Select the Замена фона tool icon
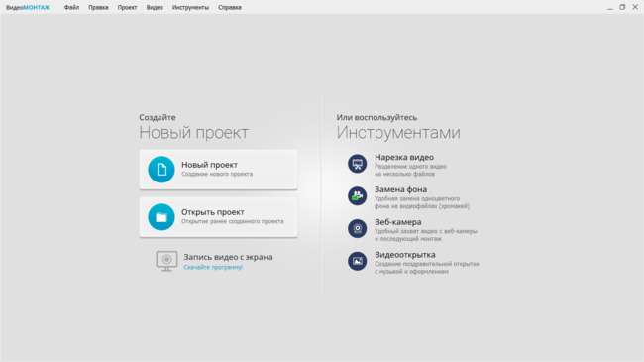This screenshot has height=362, width=644. coord(358,195)
